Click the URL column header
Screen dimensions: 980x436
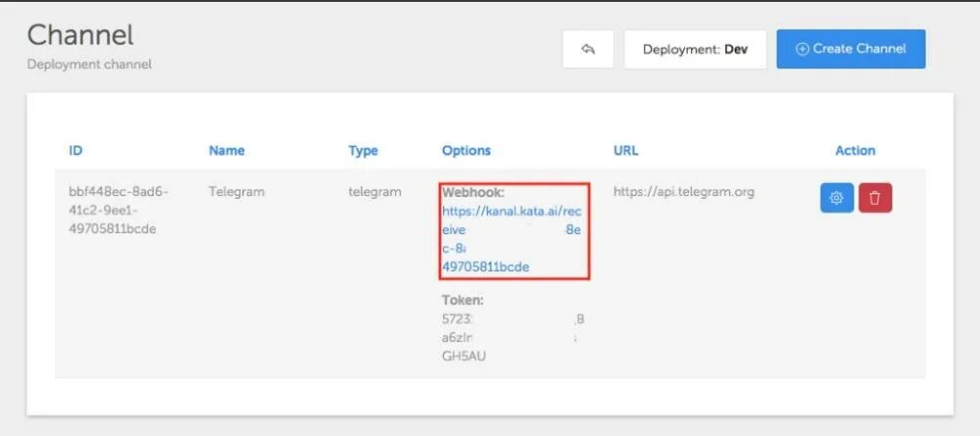coord(625,151)
